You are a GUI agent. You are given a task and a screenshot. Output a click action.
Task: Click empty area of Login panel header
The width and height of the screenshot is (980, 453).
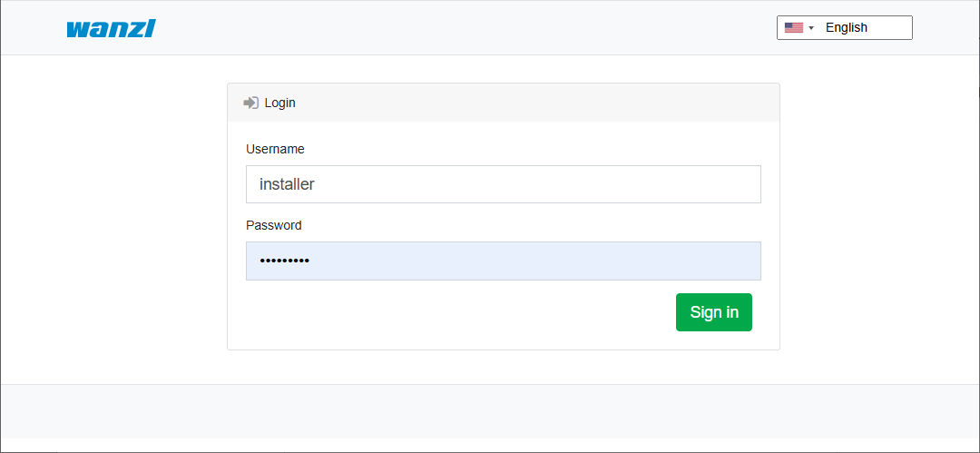[544, 103]
